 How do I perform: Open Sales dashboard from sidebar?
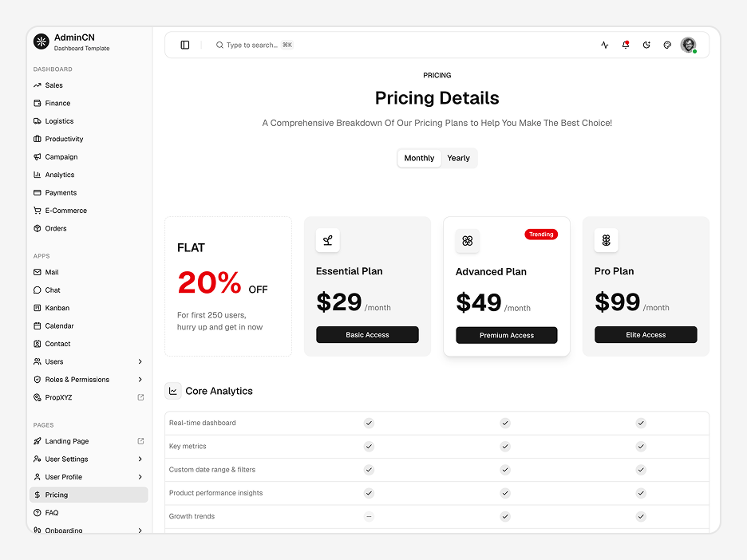tap(89, 85)
